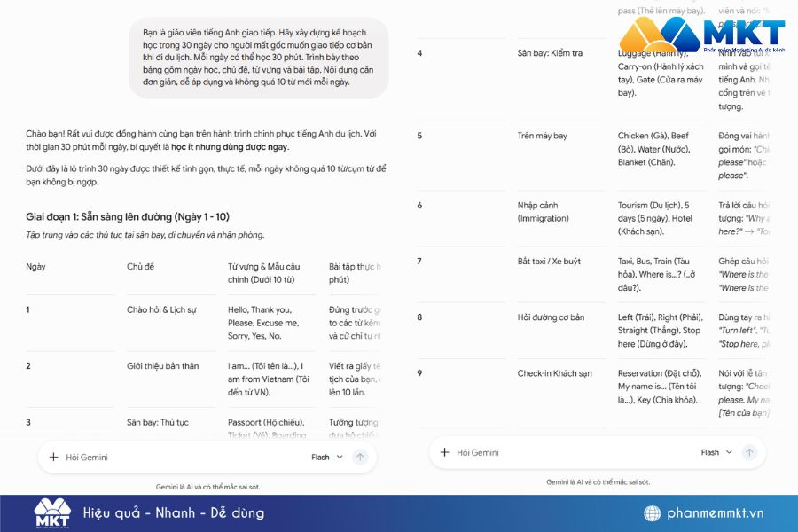Click cell 'Trên máy bay'
798x532 pixels.
[542, 136]
